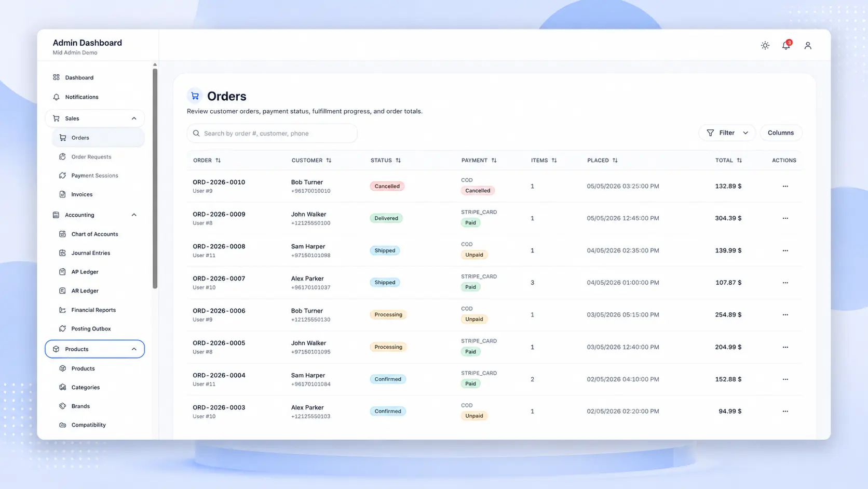Click the Payment Sessions icon in sidebar
Image resolution: width=868 pixels, height=489 pixels.
coord(63,176)
